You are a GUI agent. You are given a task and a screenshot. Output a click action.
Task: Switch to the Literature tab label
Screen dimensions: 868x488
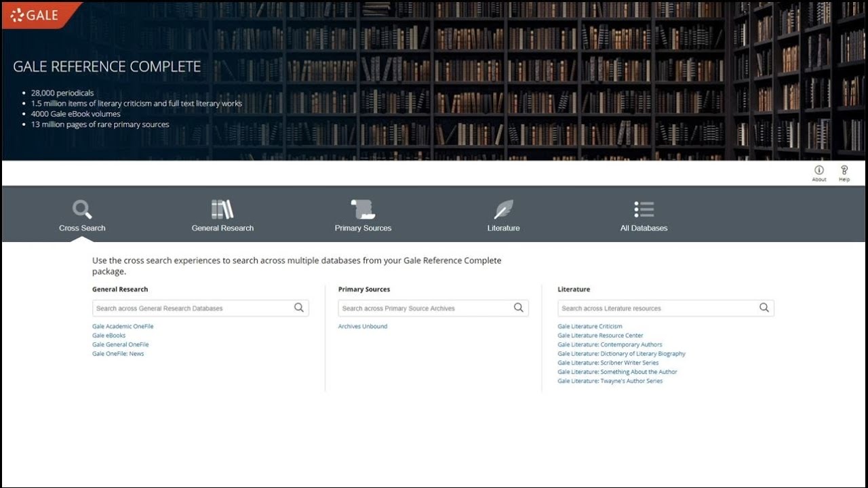click(503, 228)
